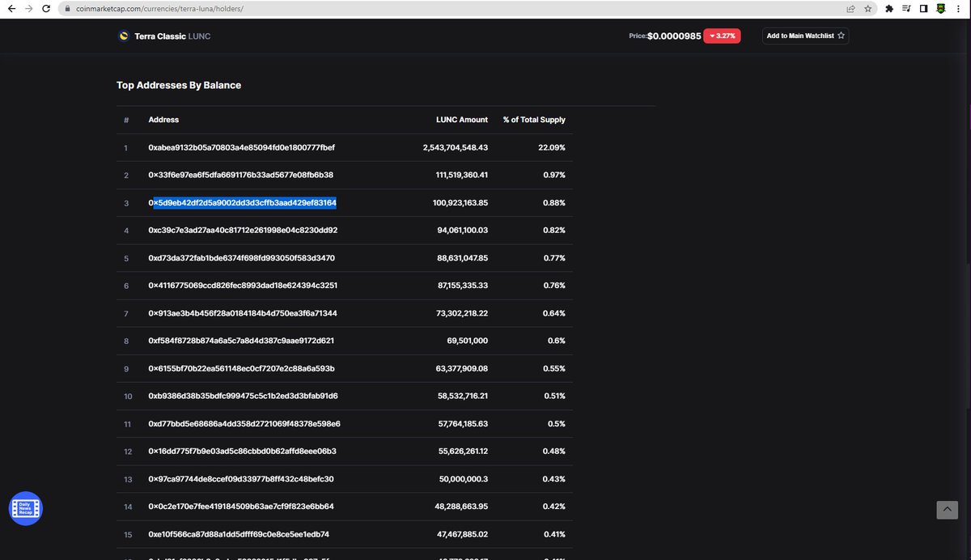The width and height of the screenshot is (971, 560).
Task: Select address 0xe10f566ca87d88a1dd5dfff69c0e8ce5ee1edb74
Action: [x=239, y=534]
